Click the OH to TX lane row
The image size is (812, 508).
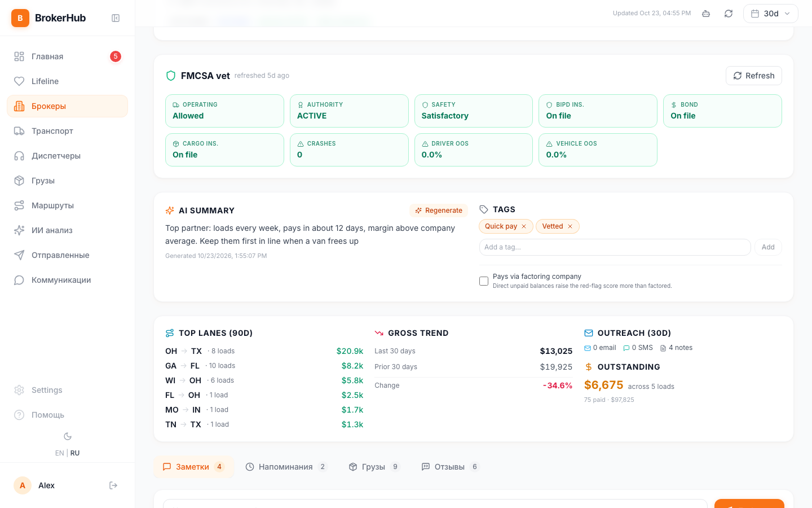pos(264,351)
